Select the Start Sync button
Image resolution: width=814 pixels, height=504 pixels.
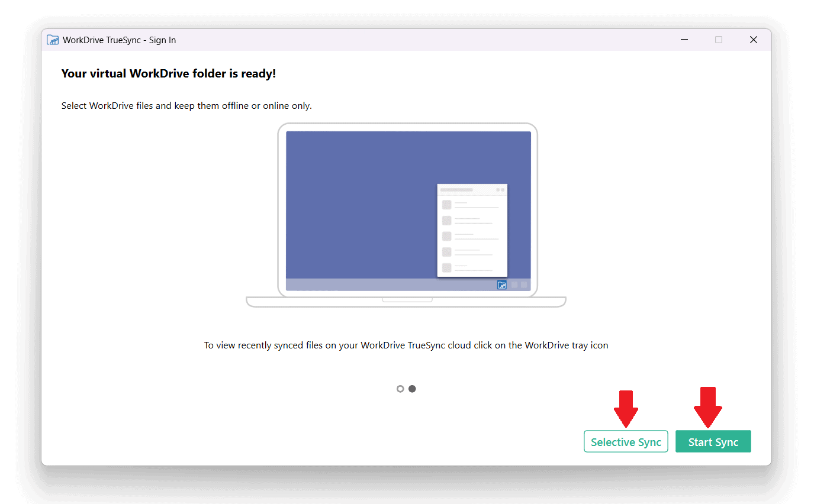point(713,442)
